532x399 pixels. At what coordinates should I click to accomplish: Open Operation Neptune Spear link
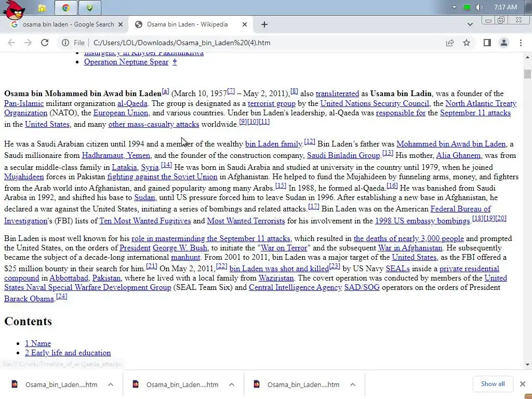click(126, 62)
